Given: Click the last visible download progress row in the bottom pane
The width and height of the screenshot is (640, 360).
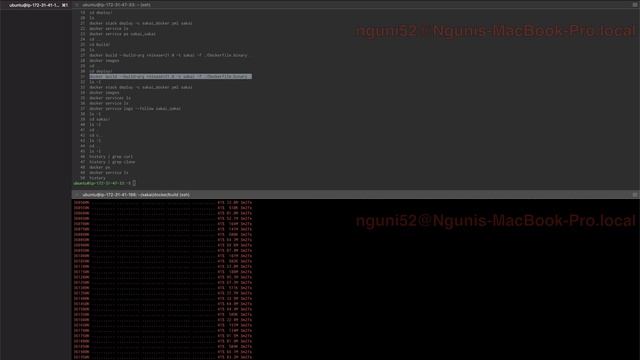Looking at the screenshot, I should (x=163, y=357).
